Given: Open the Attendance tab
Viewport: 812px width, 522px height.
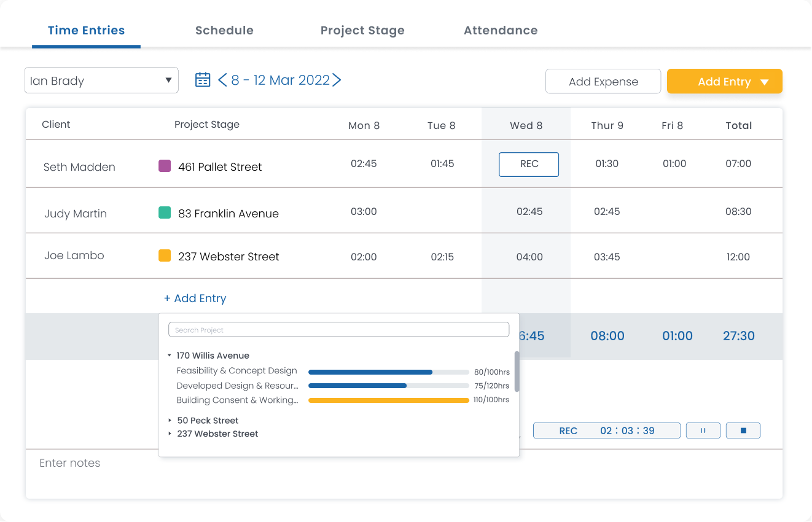Looking at the screenshot, I should [x=501, y=30].
